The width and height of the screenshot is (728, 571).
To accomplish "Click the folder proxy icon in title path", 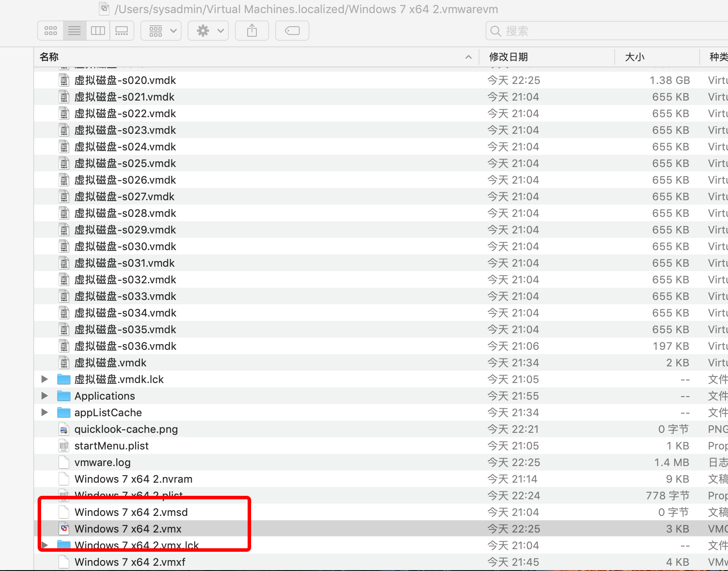I will pos(104,8).
